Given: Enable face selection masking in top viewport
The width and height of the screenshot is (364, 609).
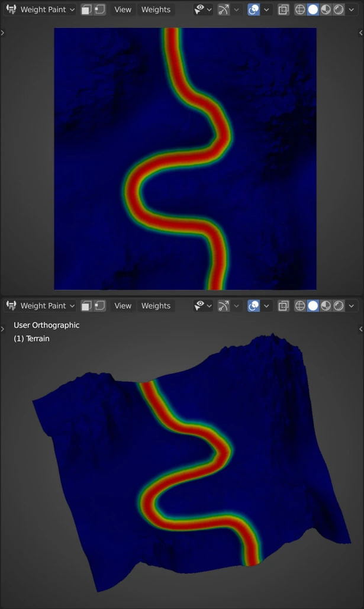Looking at the screenshot, I should coord(86,9).
